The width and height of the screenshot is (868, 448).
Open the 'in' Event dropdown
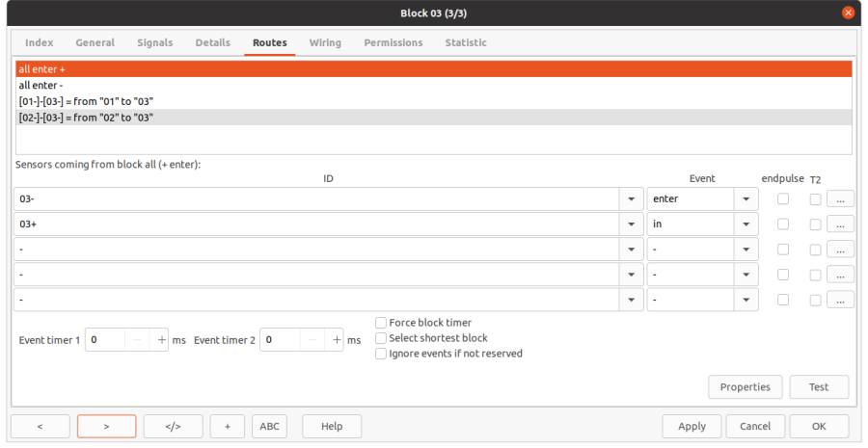pos(746,224)
